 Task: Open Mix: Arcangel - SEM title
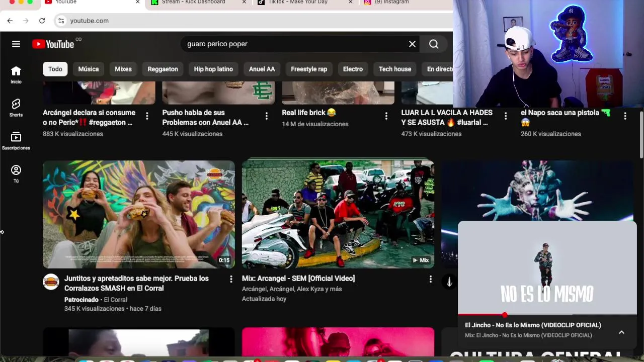pos(298,279)
